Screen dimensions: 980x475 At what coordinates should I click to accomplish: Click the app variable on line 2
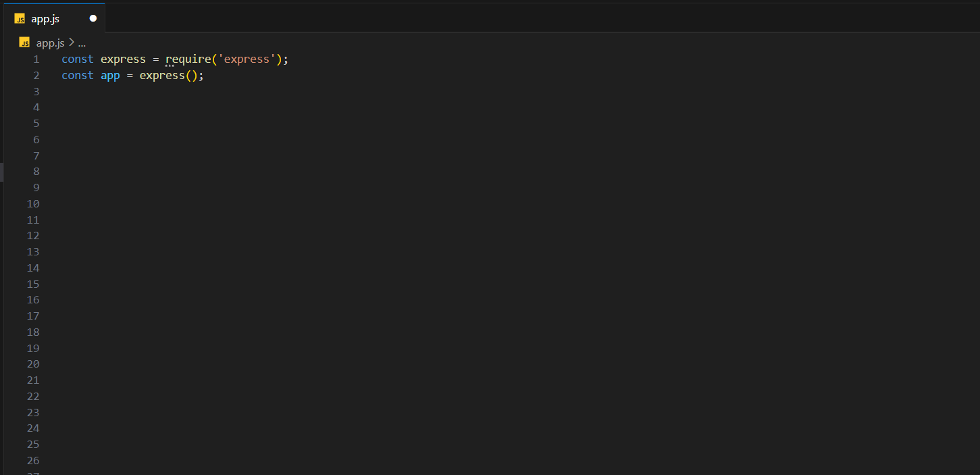110,75
